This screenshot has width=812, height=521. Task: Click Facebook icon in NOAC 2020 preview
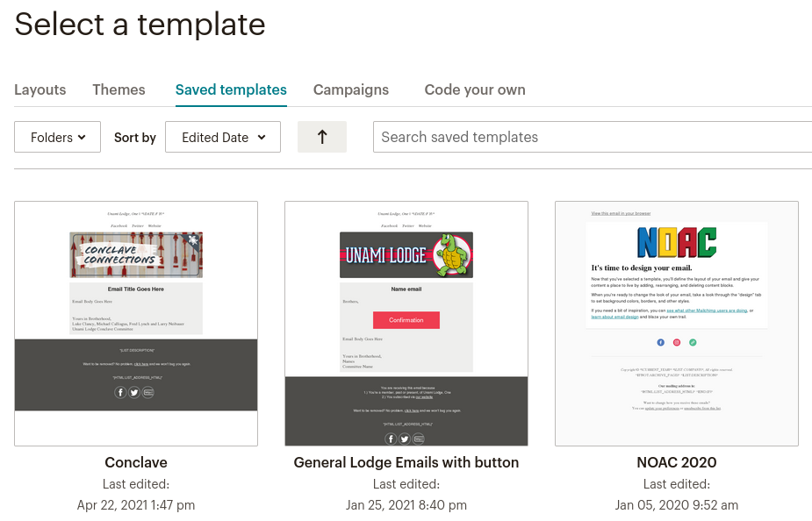[x=660, y=342]
